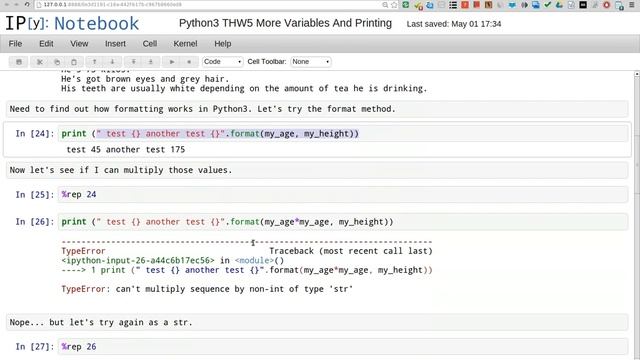Viewport: 640px width, 360px height.
Task: Click the 'In [24]:' prompt label
Action: pos(35,133)
